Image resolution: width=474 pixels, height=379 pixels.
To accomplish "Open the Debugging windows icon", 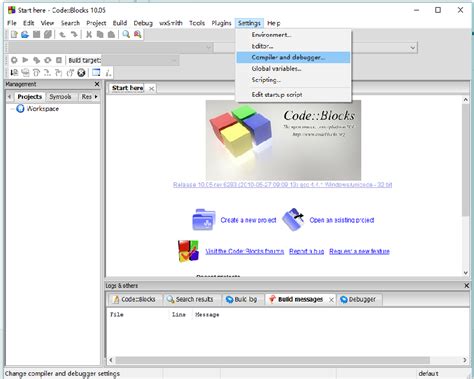I will [x=96, y=72].
